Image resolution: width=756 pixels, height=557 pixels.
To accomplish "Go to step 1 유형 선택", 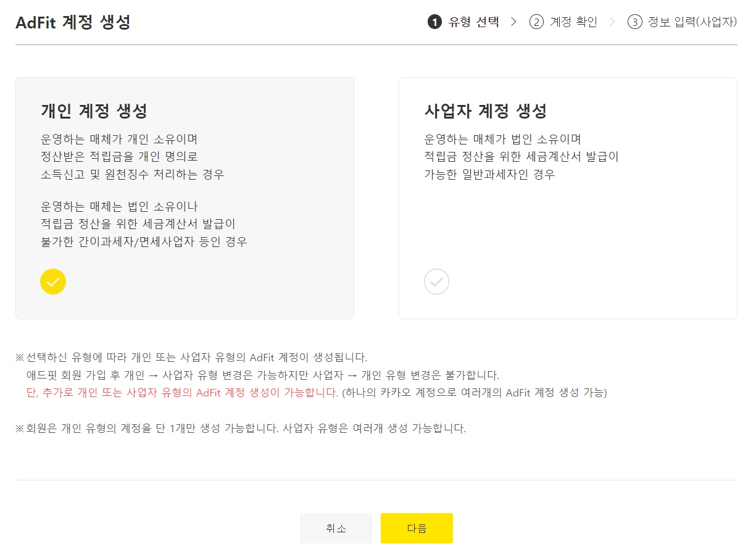I will point(463,22).
